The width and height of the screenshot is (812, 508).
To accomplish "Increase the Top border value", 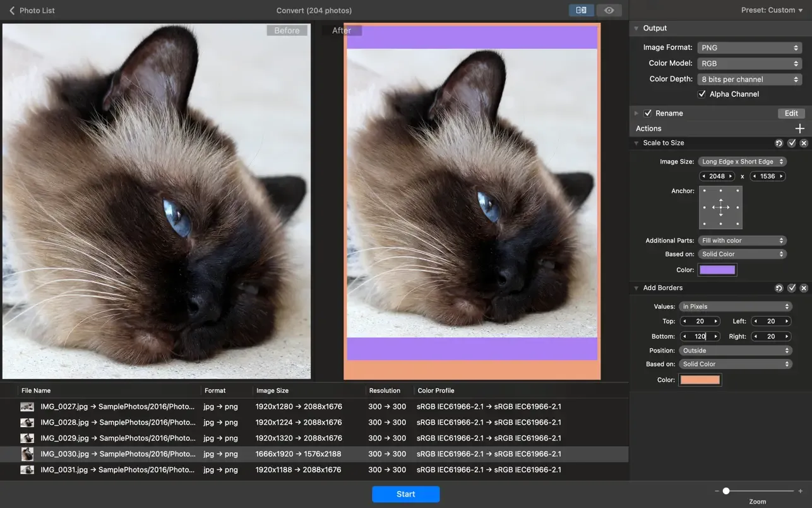I will pos(715,321).
